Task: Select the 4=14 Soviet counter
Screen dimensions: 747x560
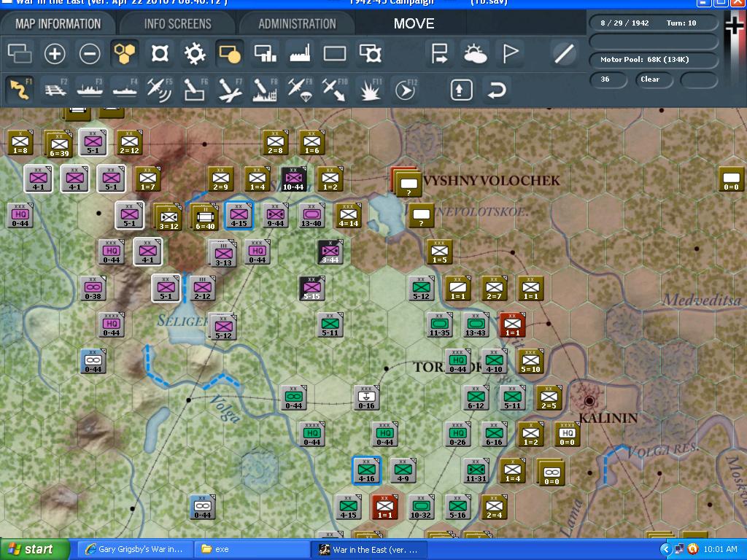Action: coord(348,215)
